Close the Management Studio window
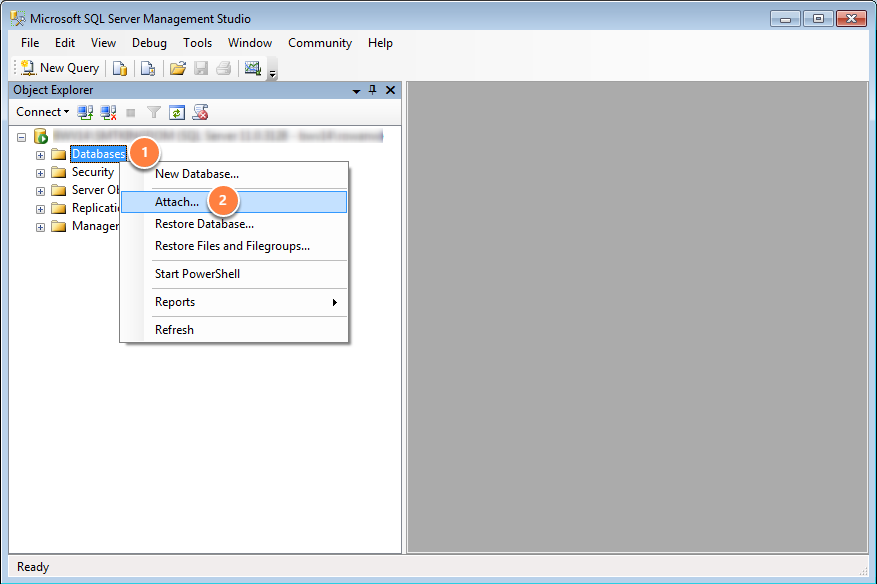877x584 pixels. coord(851,19)
